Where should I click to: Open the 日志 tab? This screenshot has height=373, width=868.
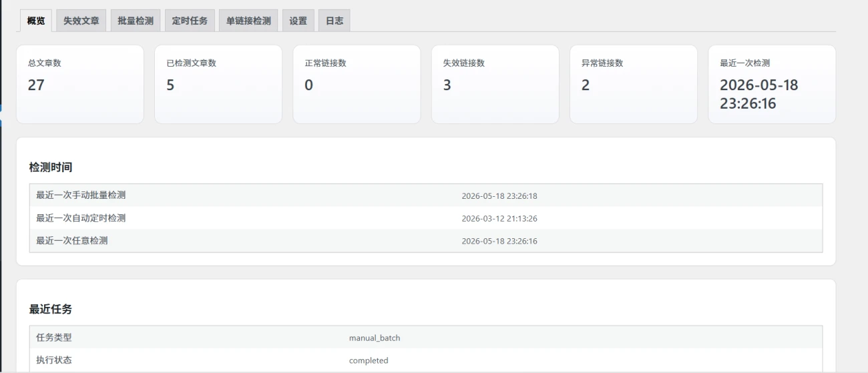334,21
